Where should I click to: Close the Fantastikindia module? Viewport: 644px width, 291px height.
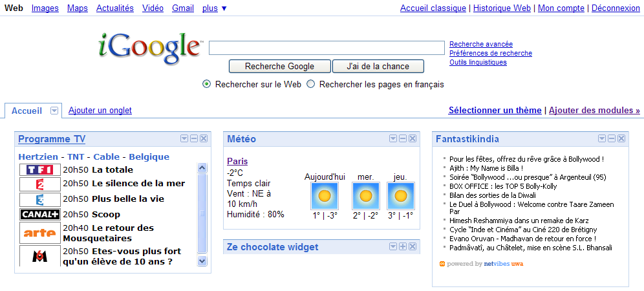pyautogui.click(x=621, y=138)
